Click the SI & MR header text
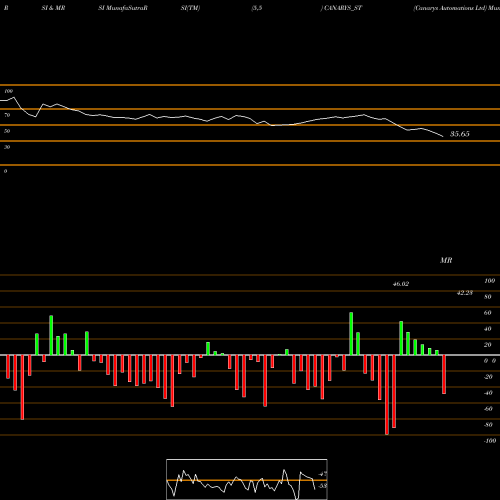This screenshot has width=500, height=500. pos(53,8)
